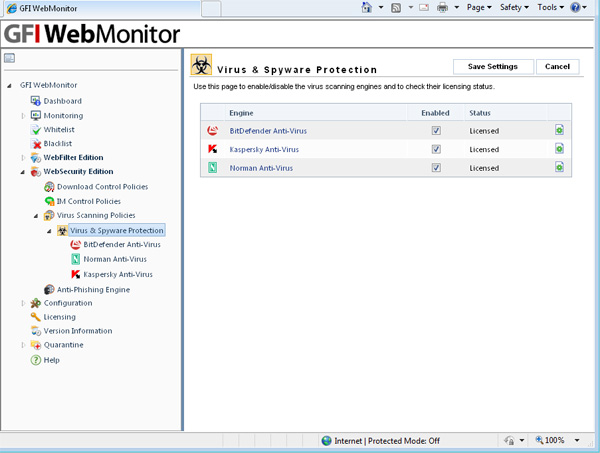Open the Safety menu
Image resolution: width=600 pixels, height=453 pixels.
pos(513,7)
